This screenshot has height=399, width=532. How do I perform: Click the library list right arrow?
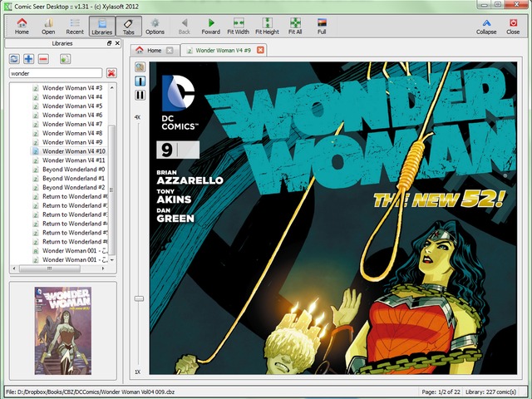click(x=103, y=268)
